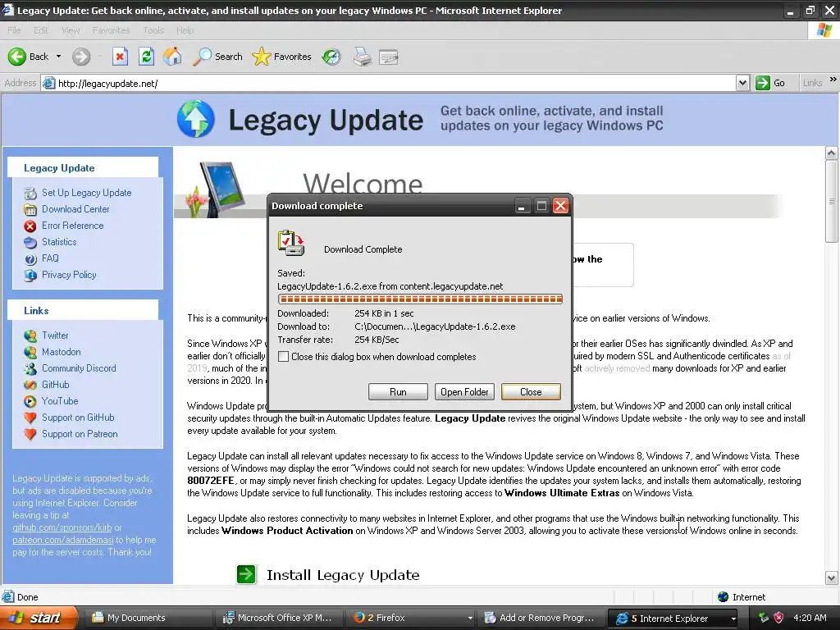Screen dimensions: 840x630
Task: Click the Twitter link icon
Action: (30, 336)
